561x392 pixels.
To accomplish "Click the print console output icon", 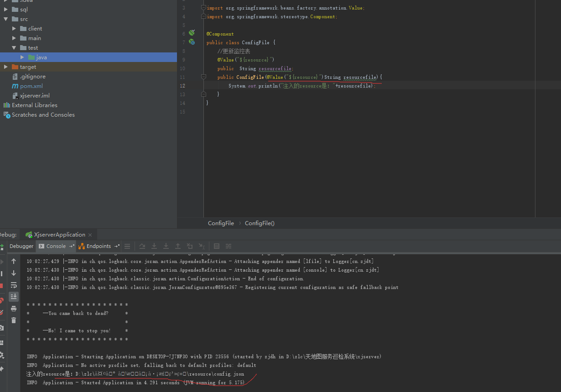I will [x=14, y=309].
